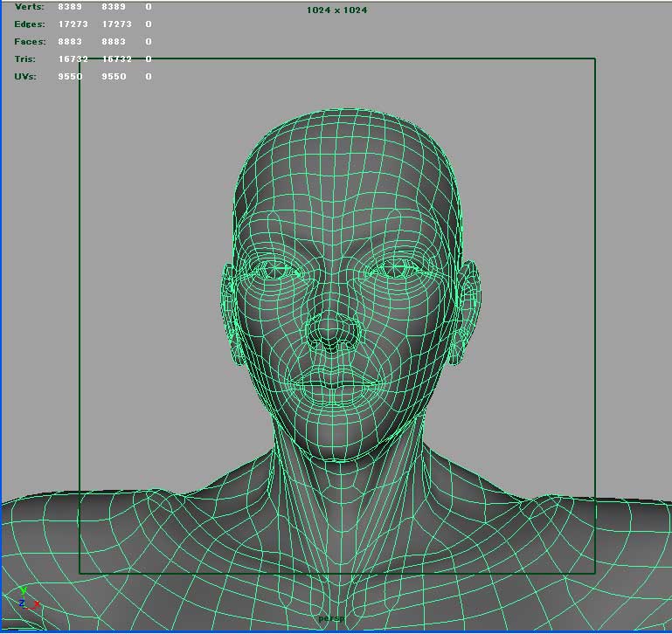Click the UVs label in the poly count HUD
Image resolution: width=672 pixels, height=634 pixels.
click(24, 77)
